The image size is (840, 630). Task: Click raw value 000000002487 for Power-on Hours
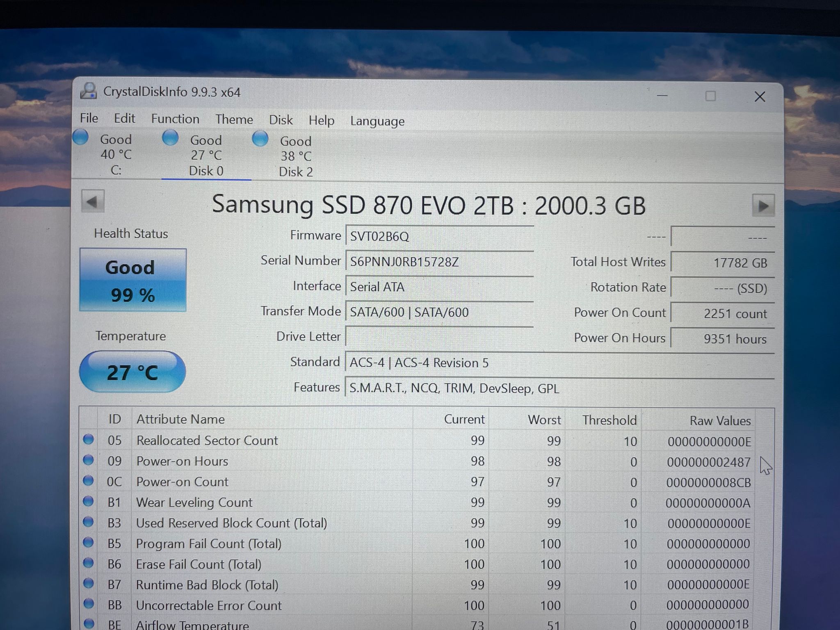(709, 462)
